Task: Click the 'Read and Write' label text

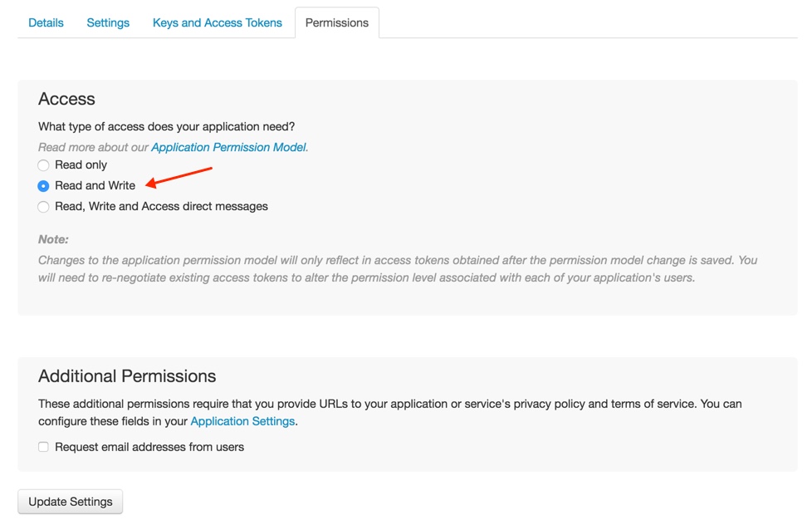Action: [95, 185]
